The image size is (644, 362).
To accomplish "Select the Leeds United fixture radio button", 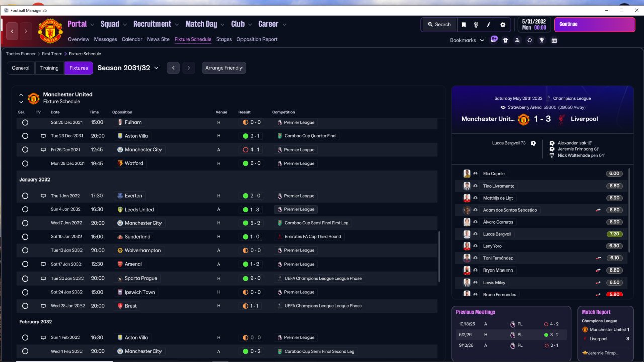I will pos(25,209).
